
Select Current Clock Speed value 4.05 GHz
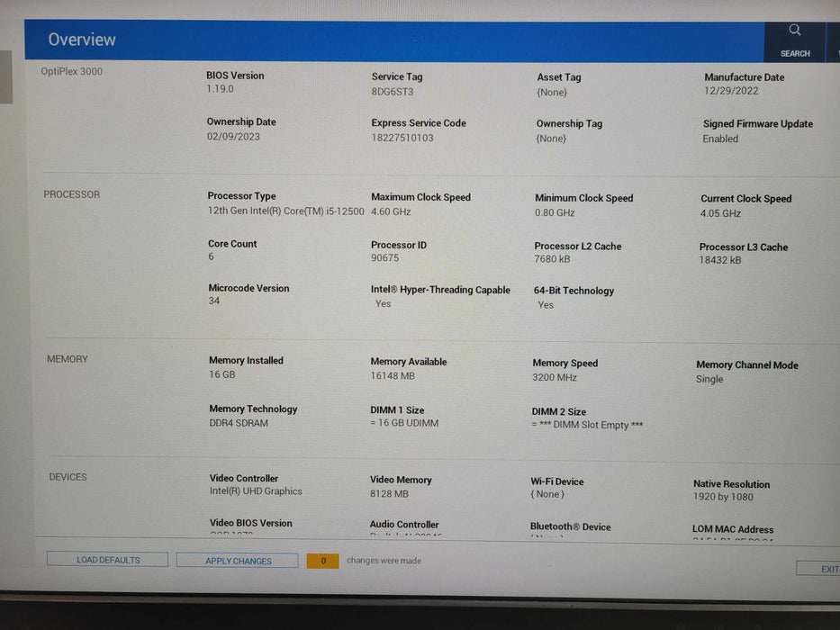pyautogui.click(x=720, y=213)
